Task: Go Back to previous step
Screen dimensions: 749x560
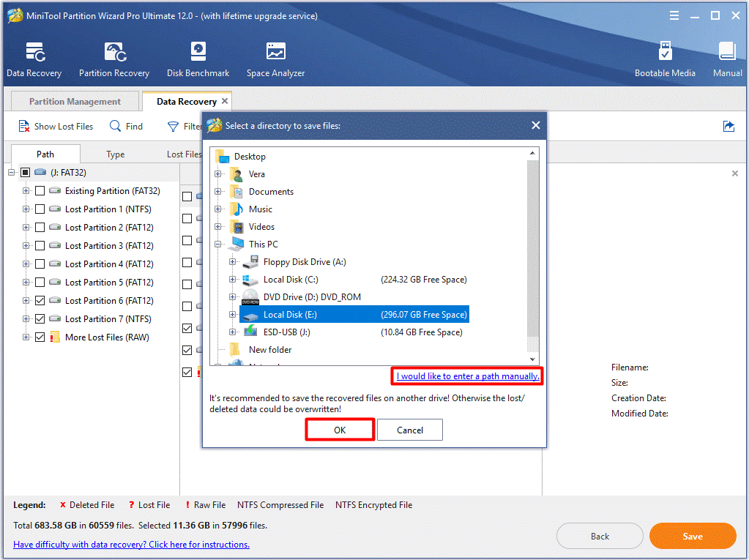Action: click(600, 536)
